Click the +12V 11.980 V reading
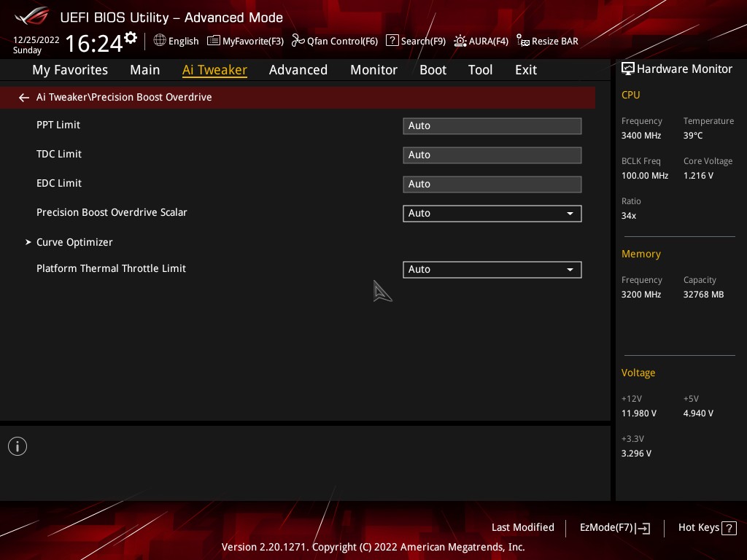 [639, 413]
